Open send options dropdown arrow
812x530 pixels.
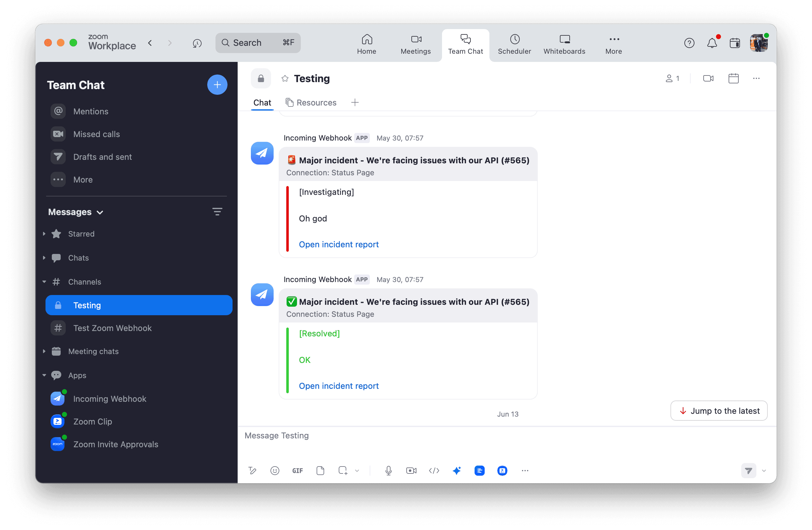764,471
